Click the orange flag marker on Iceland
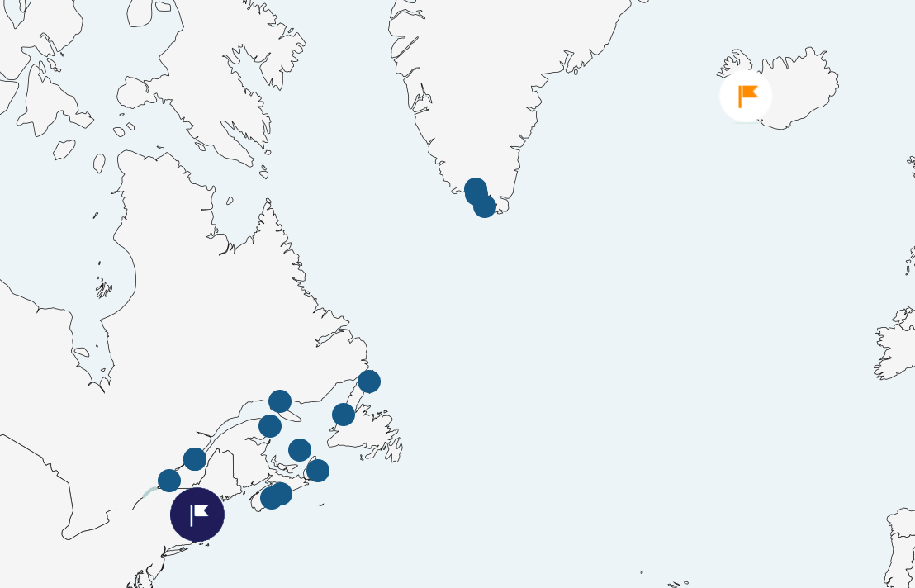Image resolution: width=915 pixels, height=588 pixels. click(746, 96)
